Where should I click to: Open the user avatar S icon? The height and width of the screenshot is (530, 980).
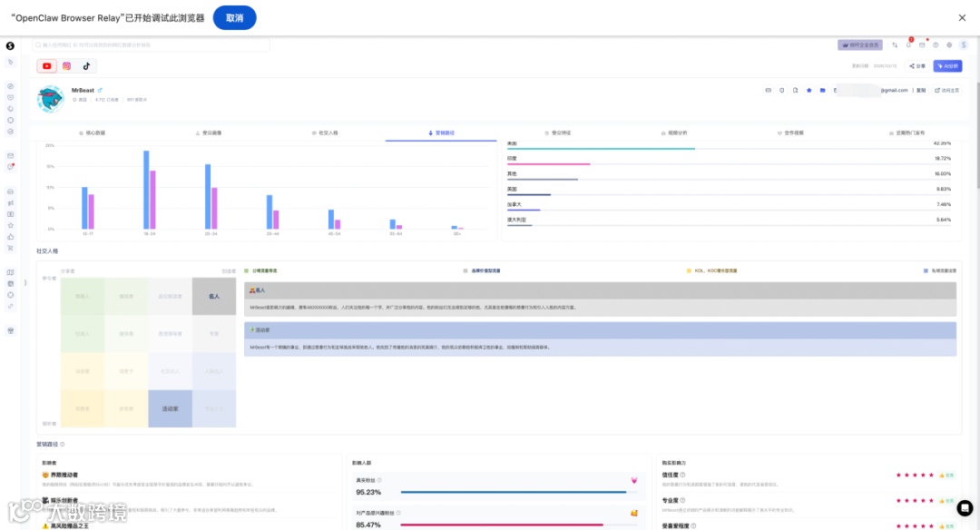[x=964, y=45]
